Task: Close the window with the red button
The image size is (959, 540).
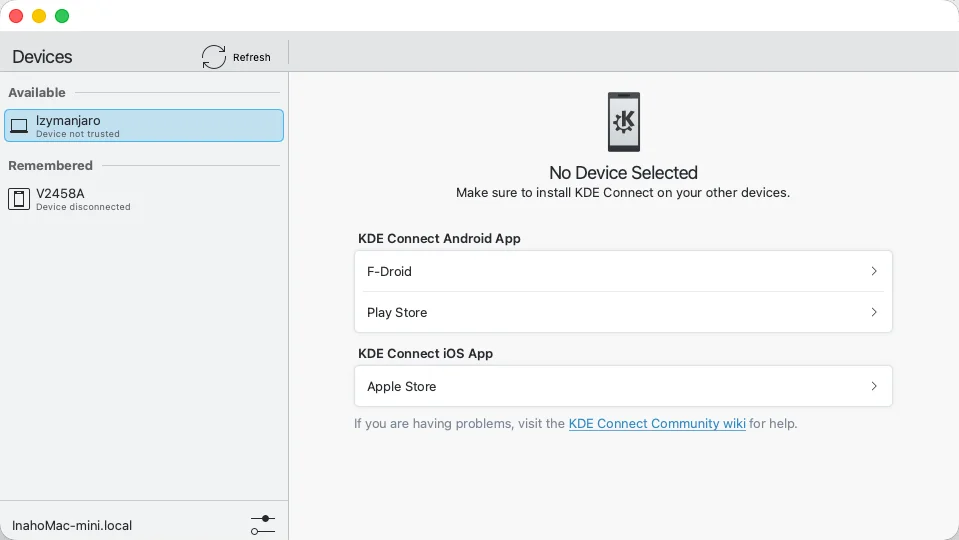Action: coord(16,16)
